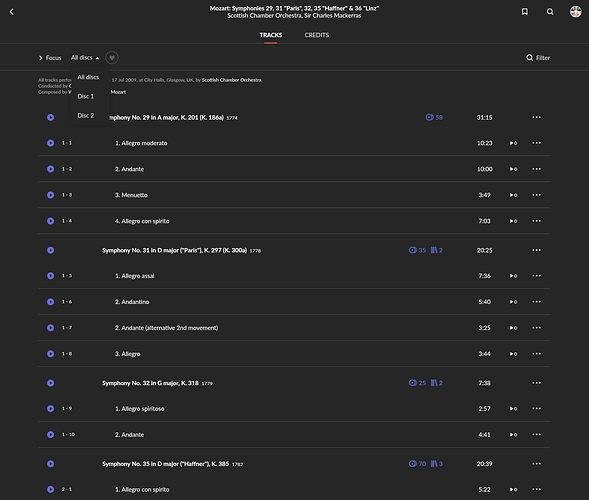The height and width of the screenshot is (500, 589).
Task: Click the play count on Allegro spiritoso
Action: pyautogui.click(x=513, y=408)
